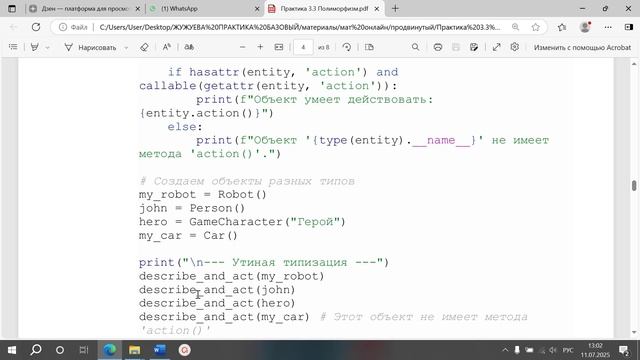Expand the Нарисовать options dropdown arrow
Screen dimensions: 640x360
(x=126, y=48)
